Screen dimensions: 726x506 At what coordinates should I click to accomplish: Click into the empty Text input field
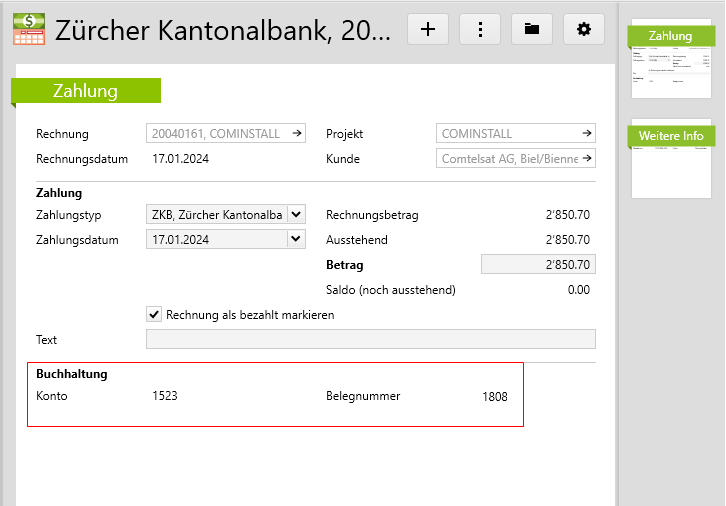(x=370, y=339)
